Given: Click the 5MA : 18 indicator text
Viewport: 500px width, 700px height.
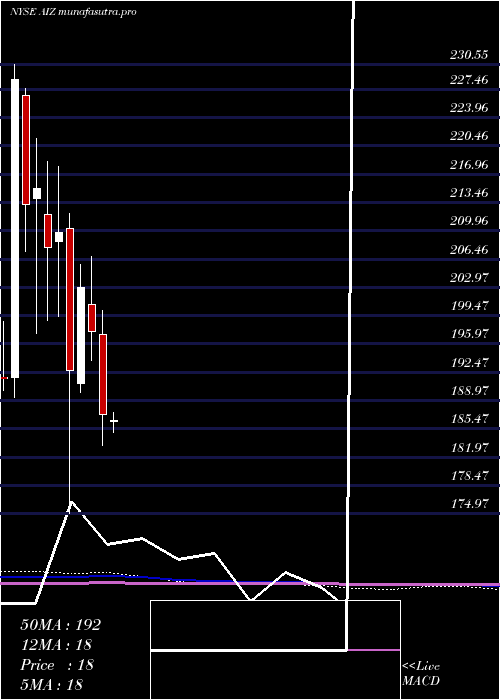Looking at the screenshot, I should (x=52, y=684).
